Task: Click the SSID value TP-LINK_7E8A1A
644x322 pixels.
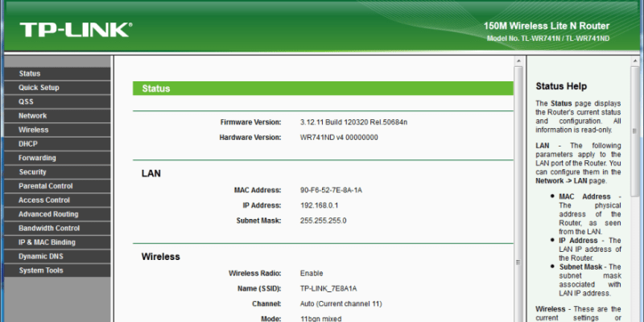Action: 328,289
